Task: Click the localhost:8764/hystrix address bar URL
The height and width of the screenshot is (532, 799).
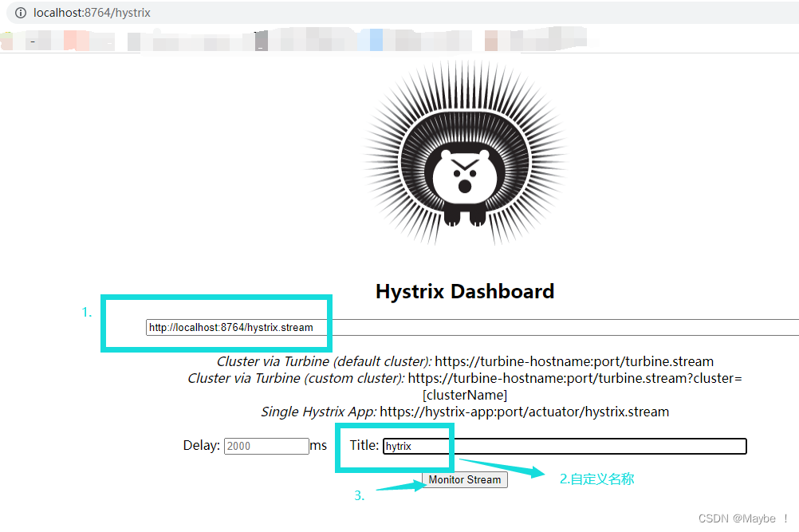Action: tap(92, 13)
